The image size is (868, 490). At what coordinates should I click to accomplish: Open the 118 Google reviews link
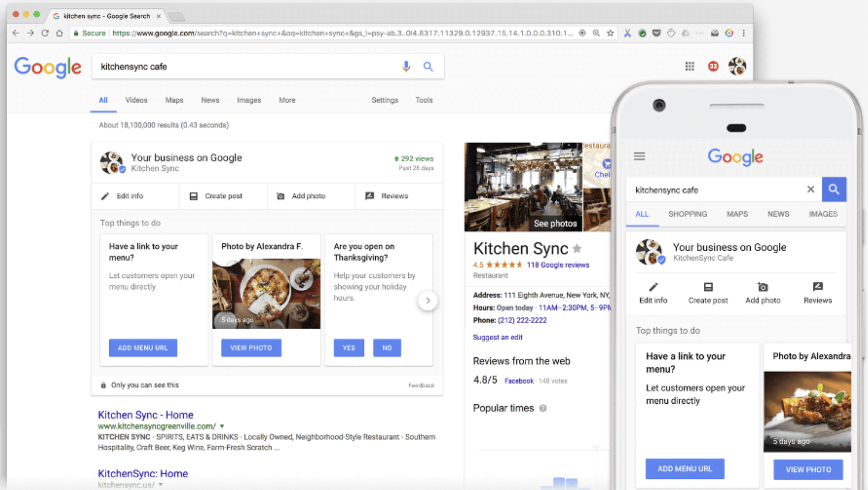(558, 265)
